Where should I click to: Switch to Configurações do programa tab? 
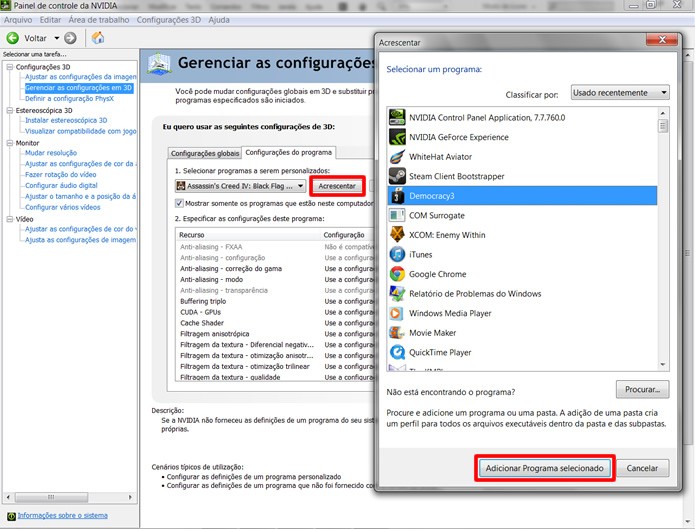[x=289, y=152]
